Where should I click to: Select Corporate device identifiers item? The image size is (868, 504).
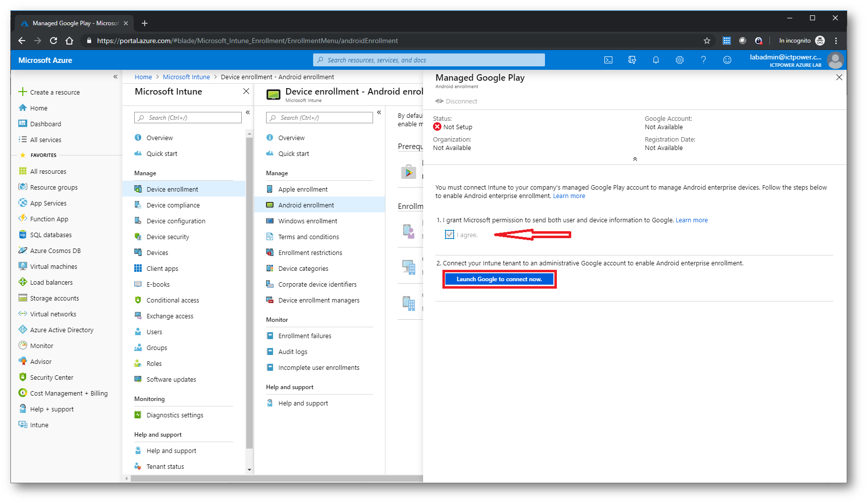coord(317,284)
